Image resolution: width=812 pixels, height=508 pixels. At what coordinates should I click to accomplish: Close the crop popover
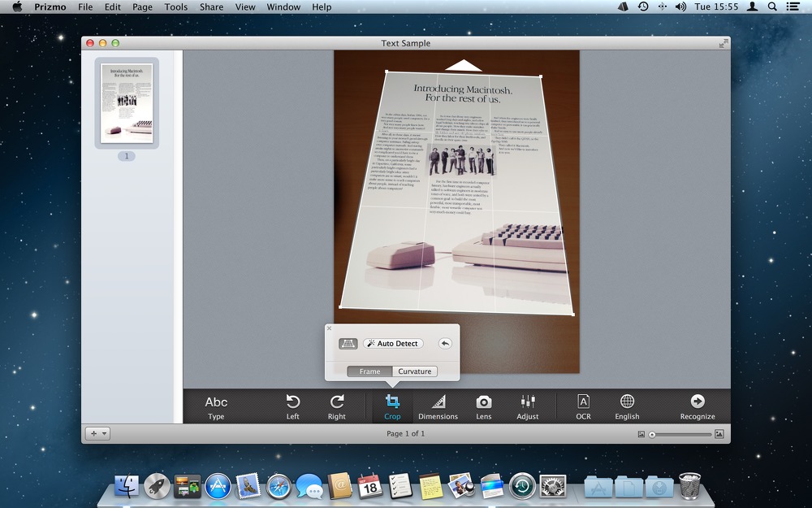(330, 328)
